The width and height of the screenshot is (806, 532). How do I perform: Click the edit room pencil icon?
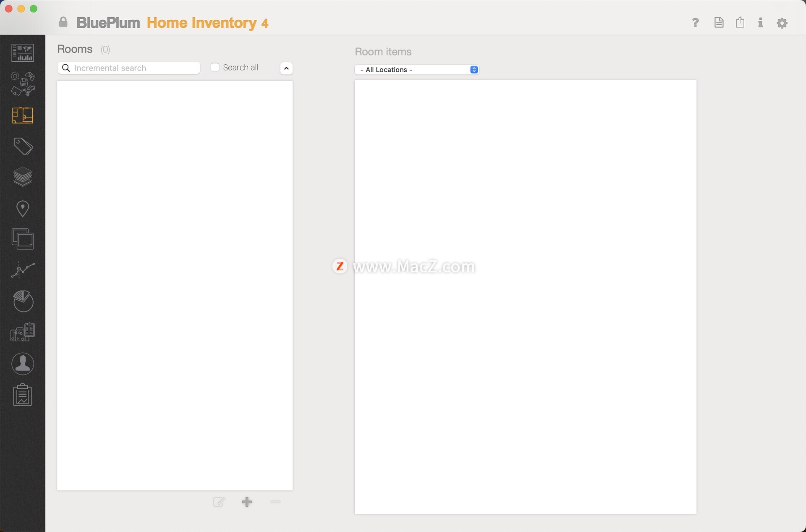click(219, 502)
